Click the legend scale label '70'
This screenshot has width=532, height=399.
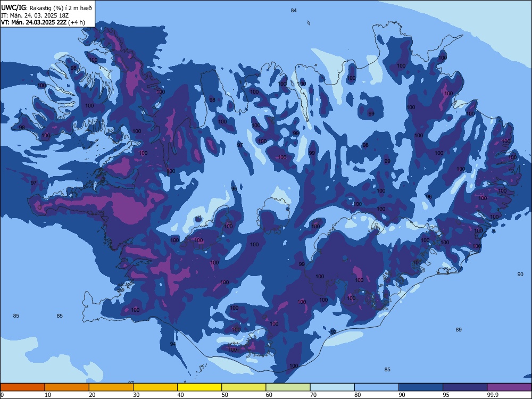click(313, 395)
